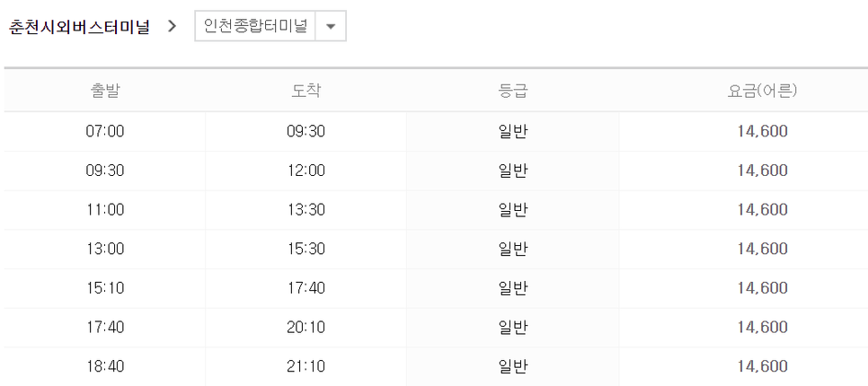868x386 pixels.
Task: Click the 등급 column header
Action: [x=512, y=92]
